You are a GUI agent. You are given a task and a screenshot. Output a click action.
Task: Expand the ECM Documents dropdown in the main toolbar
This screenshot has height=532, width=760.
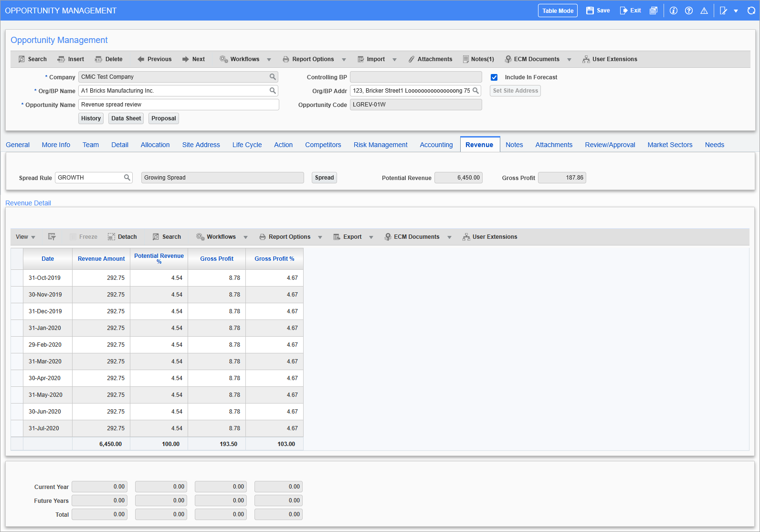569,60
